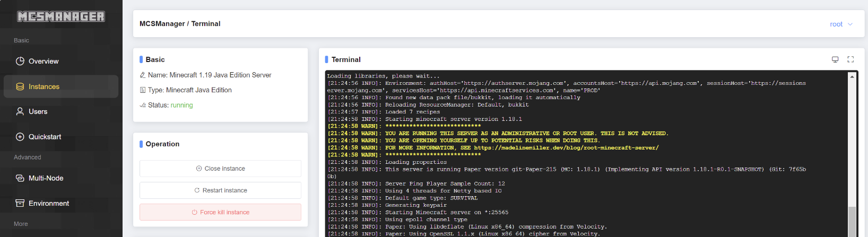Click the green 'running' status text
The image size is (868, 237).
click(181, 106)
